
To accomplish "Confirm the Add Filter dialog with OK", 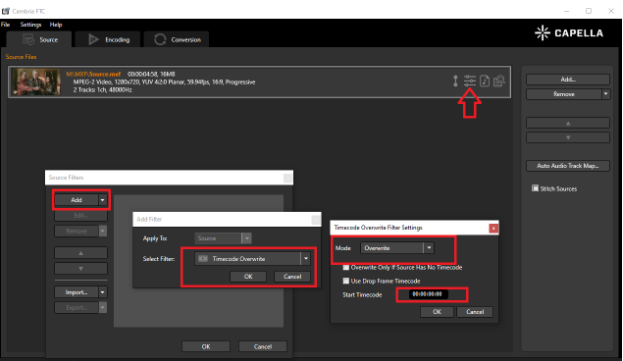I will pos(248,276).
